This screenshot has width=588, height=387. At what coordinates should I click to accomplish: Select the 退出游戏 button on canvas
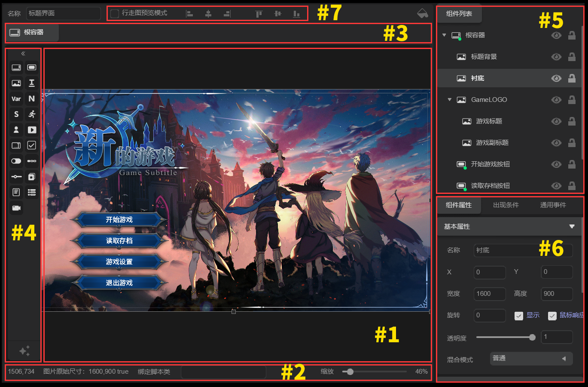(x=119, y=283)
